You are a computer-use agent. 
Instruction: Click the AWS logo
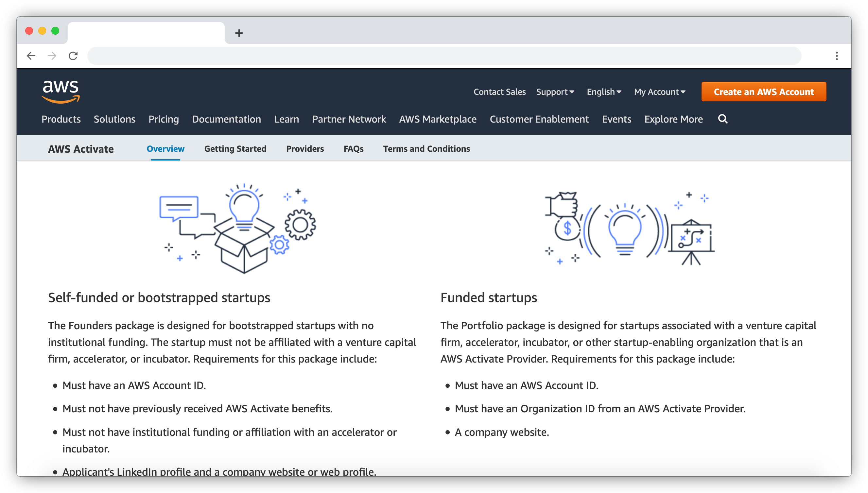[x=61, y=92]
